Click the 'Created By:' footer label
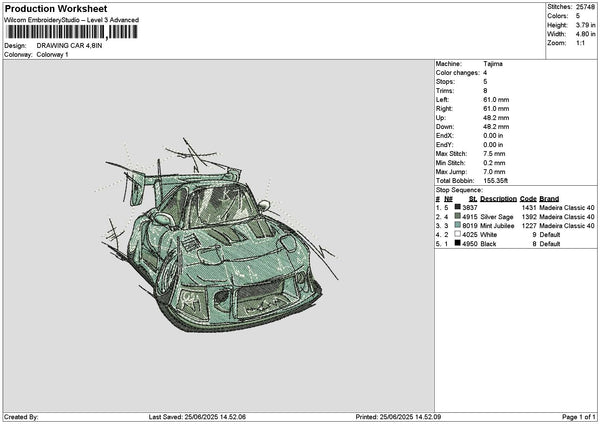Image resolution: width=600 pixels, height=424 pixels. (21, 417)
